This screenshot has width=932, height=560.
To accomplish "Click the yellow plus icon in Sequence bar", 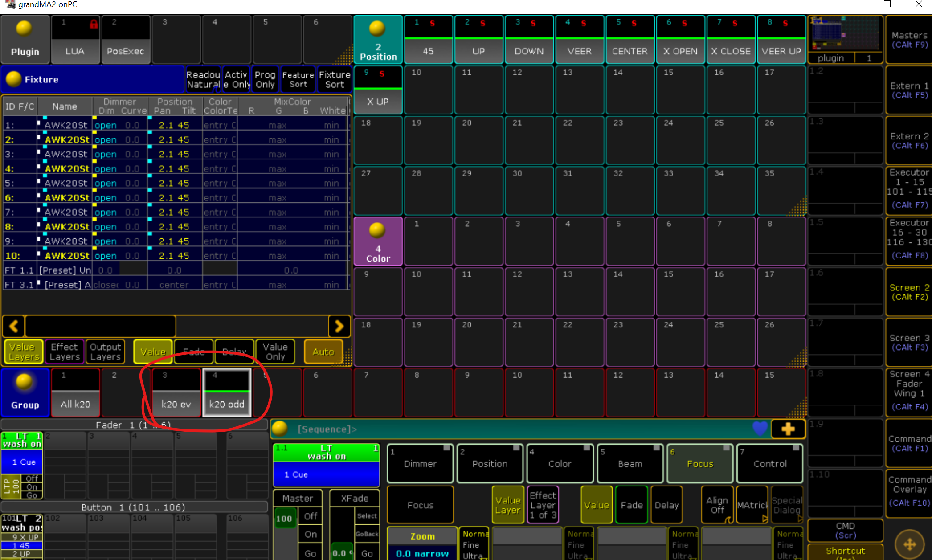I will (x=788, y=429).
